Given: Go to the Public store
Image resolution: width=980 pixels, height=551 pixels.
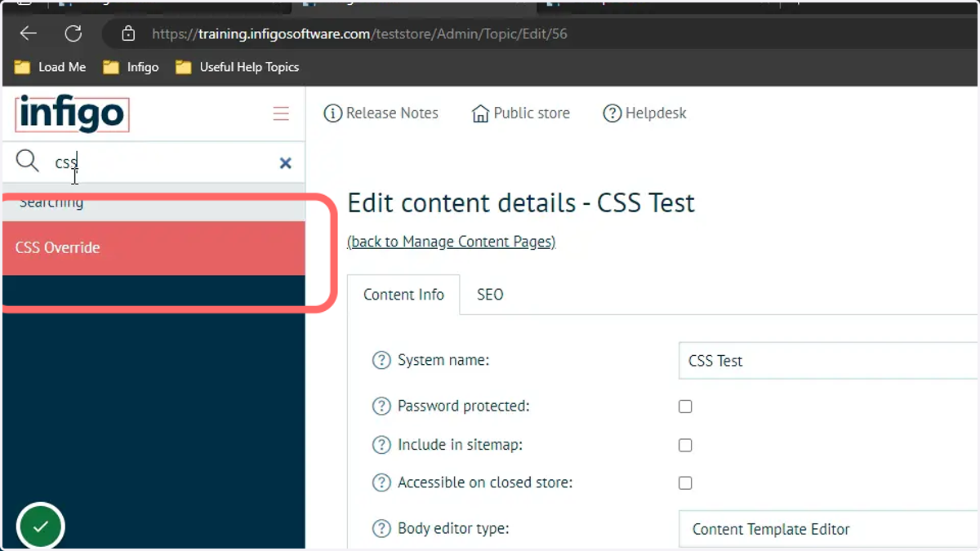Looking at the screenshot, I should (521, 113).
